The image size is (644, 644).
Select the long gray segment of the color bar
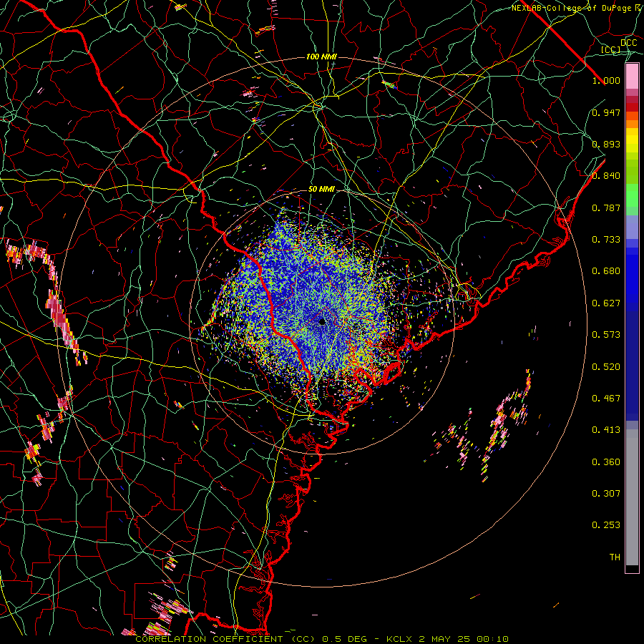[x=632, y=497]
